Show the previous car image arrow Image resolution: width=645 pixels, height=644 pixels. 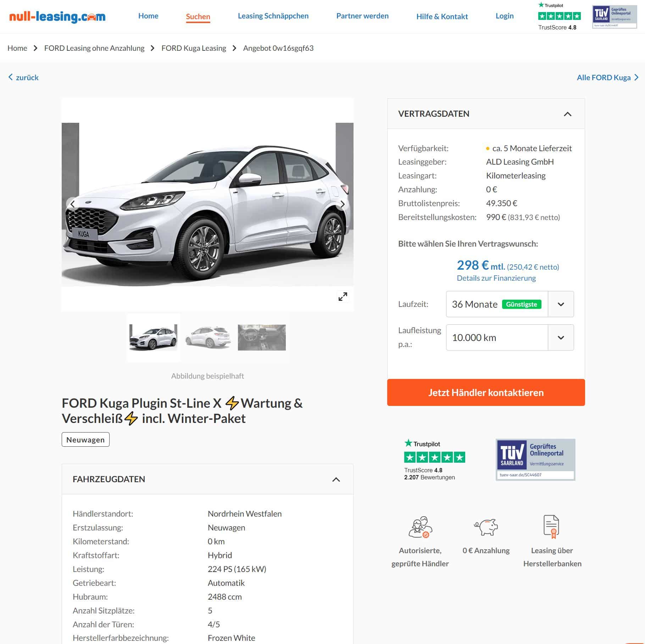[72, 204]
